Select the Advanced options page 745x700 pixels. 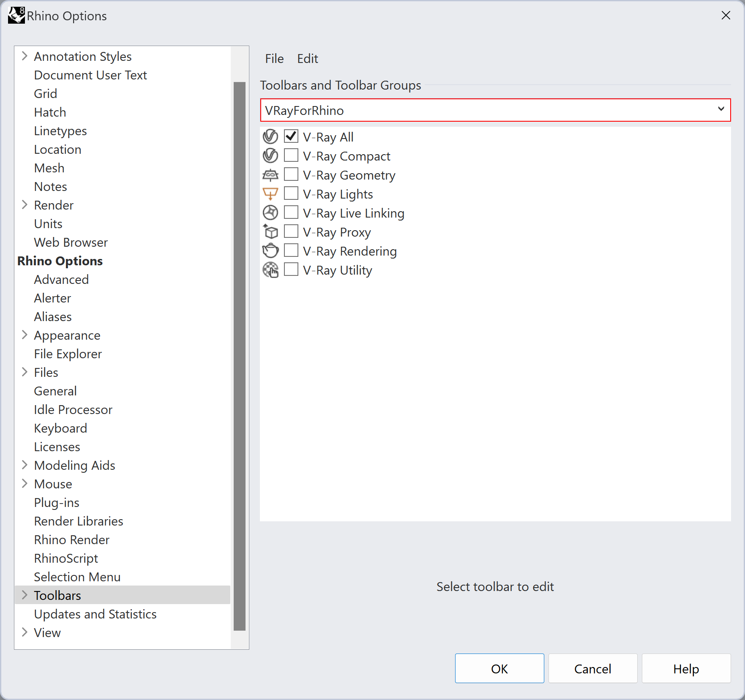coord(61,280)
